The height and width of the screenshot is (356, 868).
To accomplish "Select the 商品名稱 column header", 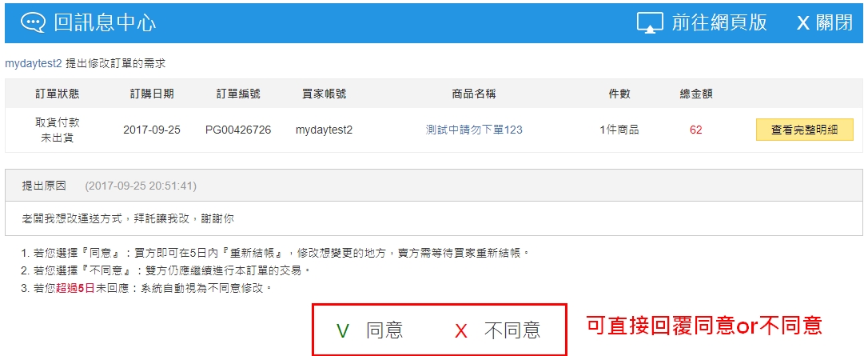I will pyautogui.click(x=474, y=94).
